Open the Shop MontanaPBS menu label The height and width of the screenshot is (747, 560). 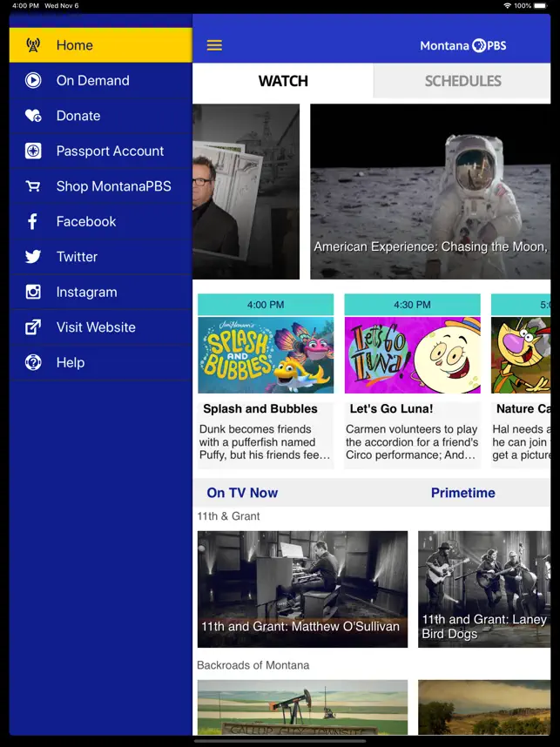pyautogui.click(x=113, y=186)
